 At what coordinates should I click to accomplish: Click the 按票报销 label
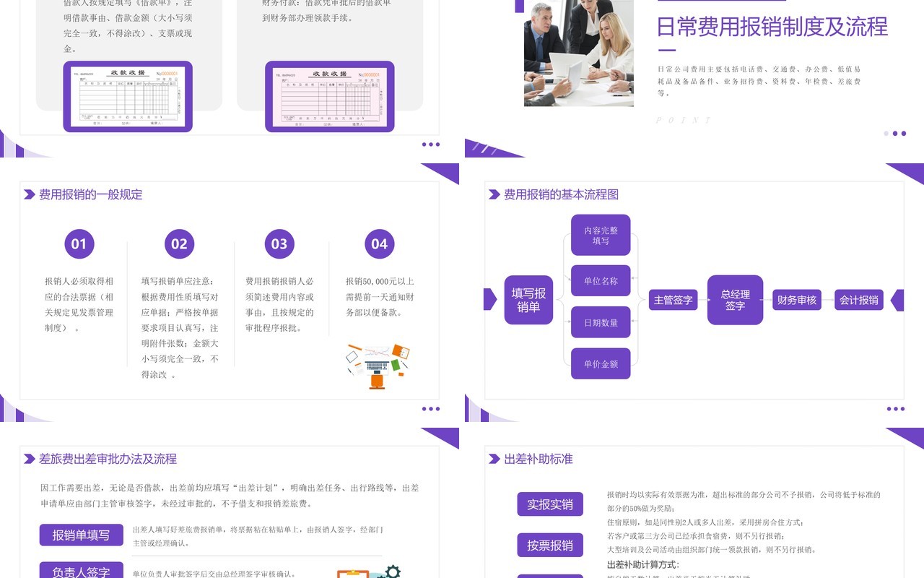(550, 545)
